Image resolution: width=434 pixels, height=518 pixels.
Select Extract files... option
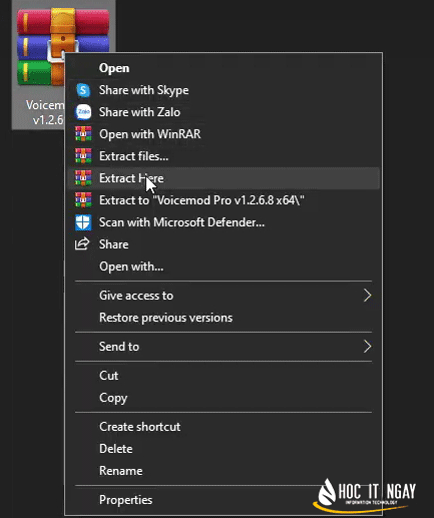pos(223,156)
